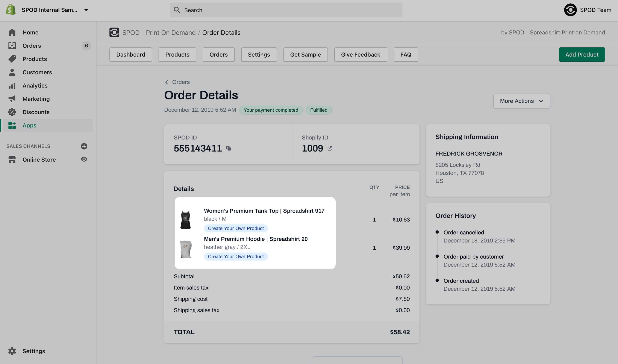Click the Online Store sales channel label
Image resolution: width=618 pixels, height=364 pixels.
pyautogui.click(x=39, y=159)
